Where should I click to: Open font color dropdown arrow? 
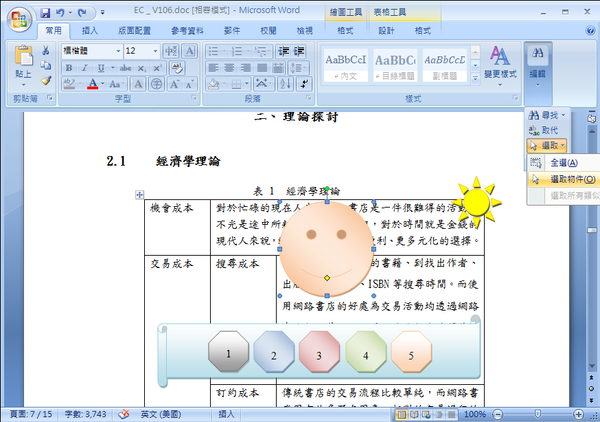103,83
